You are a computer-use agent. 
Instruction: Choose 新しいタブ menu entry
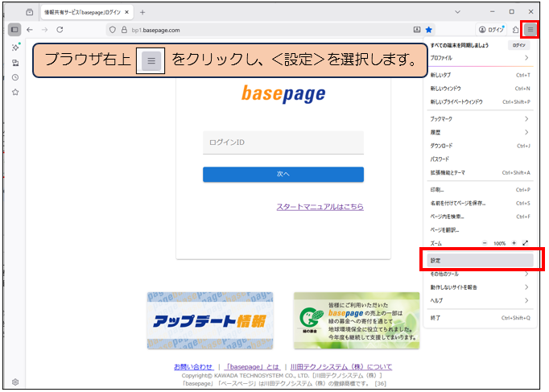(x=477, y=75)
